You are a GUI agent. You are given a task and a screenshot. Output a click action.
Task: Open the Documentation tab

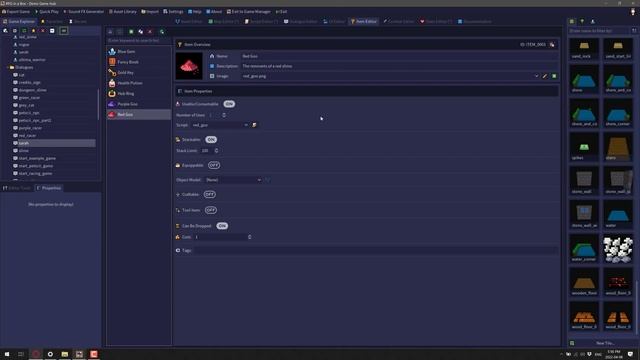tap(474, 21)
